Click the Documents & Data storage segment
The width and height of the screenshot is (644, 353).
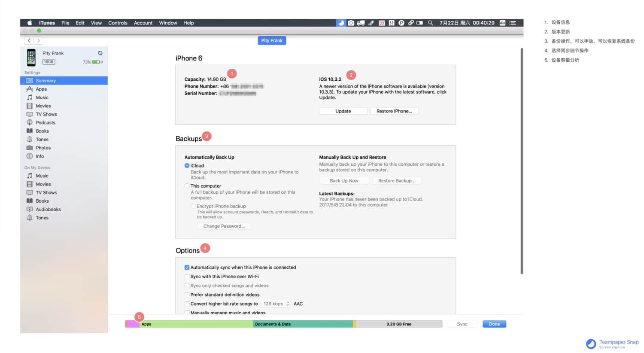(303, 324)
